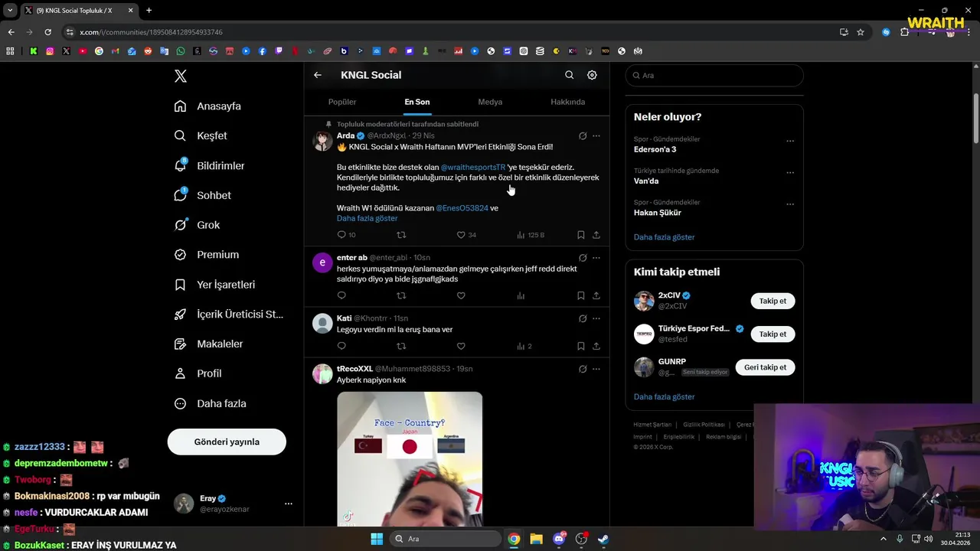The height and width of the screenshot is (551, 980).
Task: Open Ederson'a 3 trending topic
Action: click(x=655, y=149)
